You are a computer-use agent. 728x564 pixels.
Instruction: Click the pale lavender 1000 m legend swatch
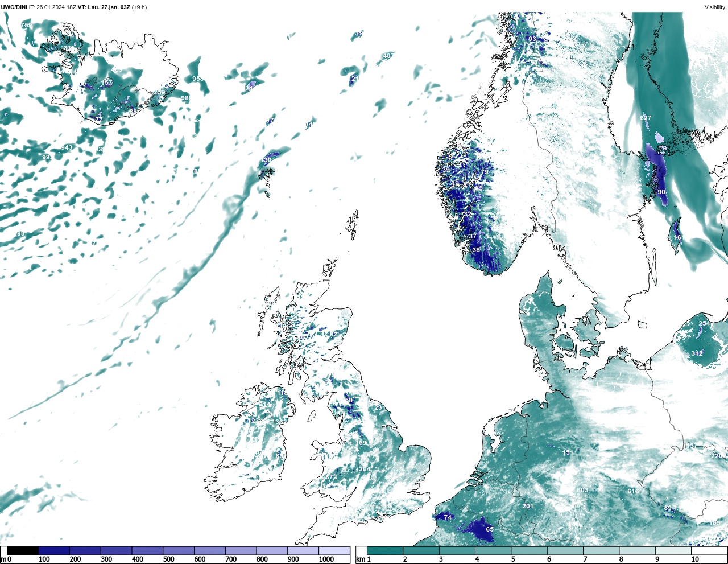[334, 551]
